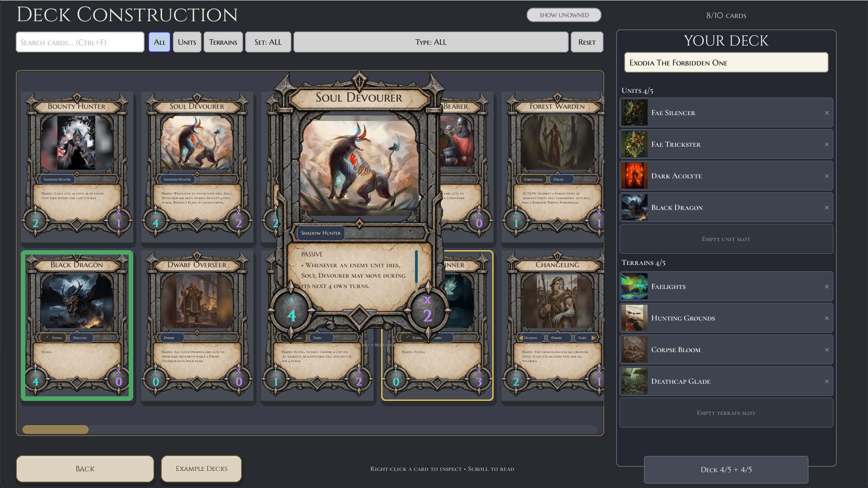Select the All filter tab
Image resolution: width=868 pixels, height=488 pixels.
click(159, 42)
